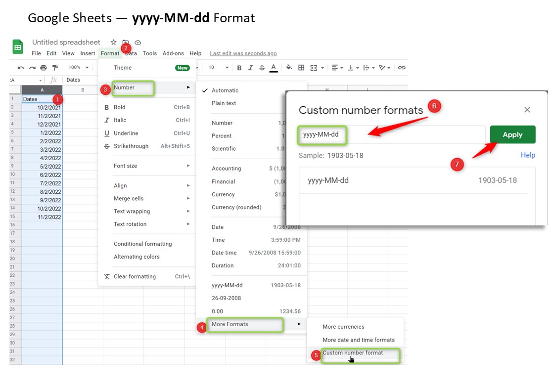555x392 pixels.
Task: Click the Google Sheets home logo
Action: click(18, 46)
